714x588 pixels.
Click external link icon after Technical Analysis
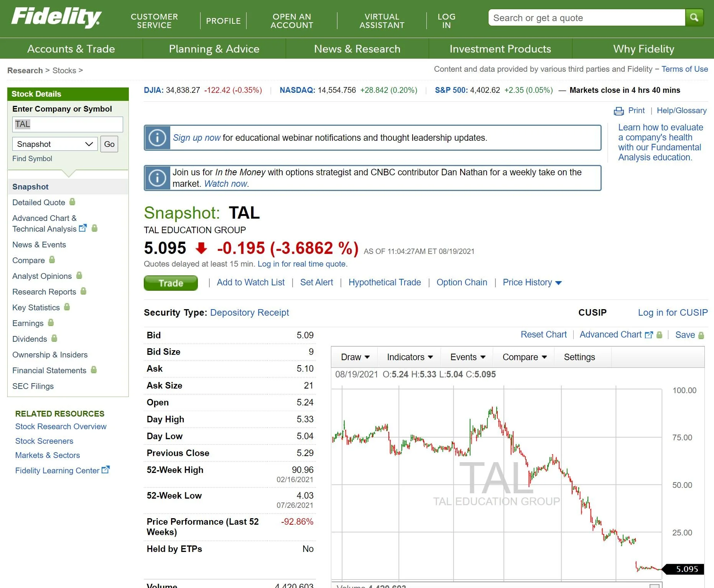coord(83,228)
